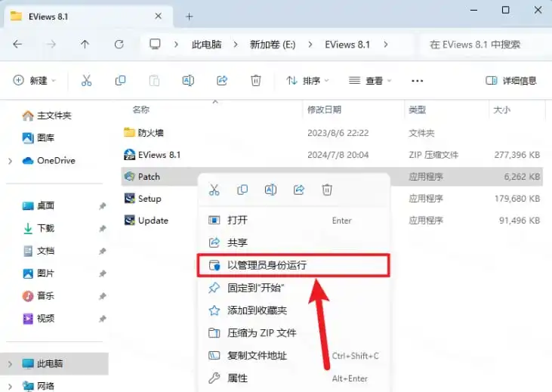Go up one folder level

coord(85,45)
